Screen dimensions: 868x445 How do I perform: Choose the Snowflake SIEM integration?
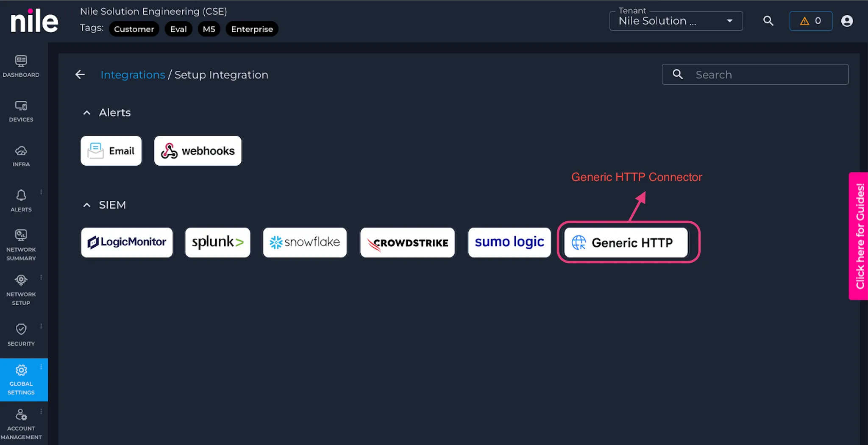pos(305,242)
